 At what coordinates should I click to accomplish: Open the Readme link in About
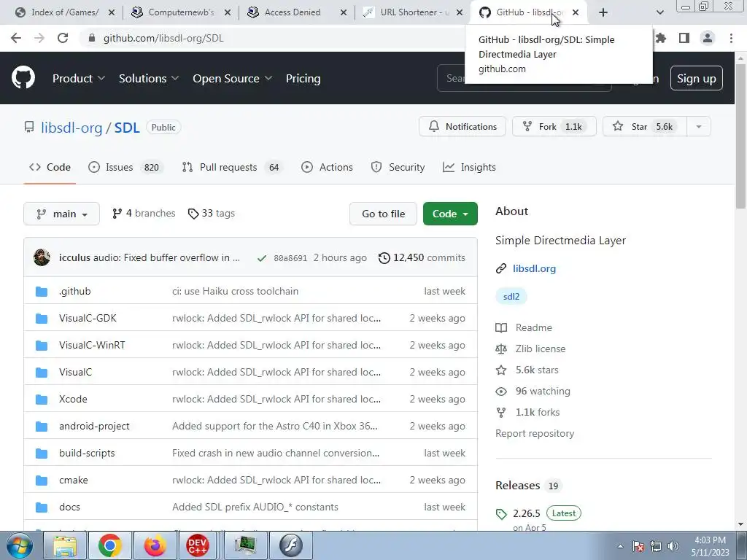pyautogui.click(x=533, y=327)
